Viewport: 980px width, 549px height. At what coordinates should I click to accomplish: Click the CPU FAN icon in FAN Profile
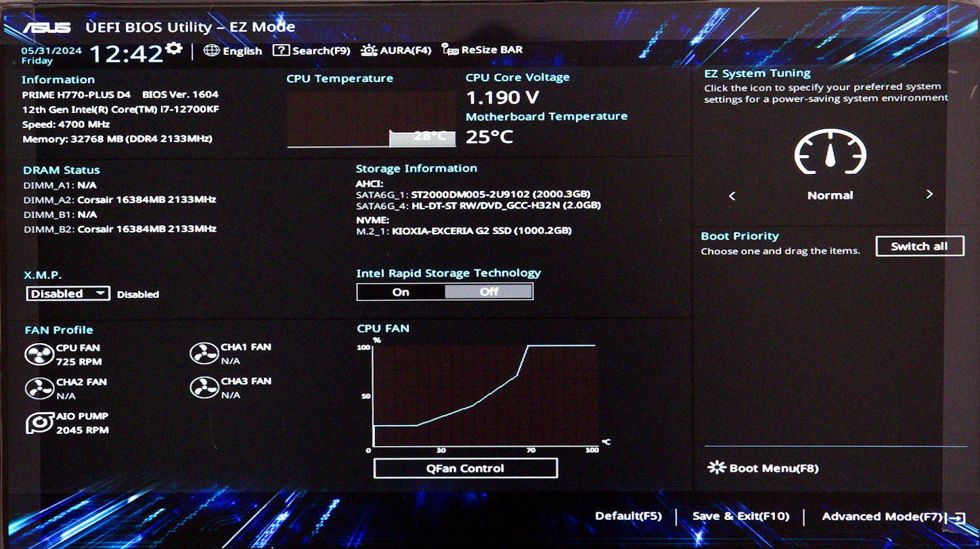39,354
